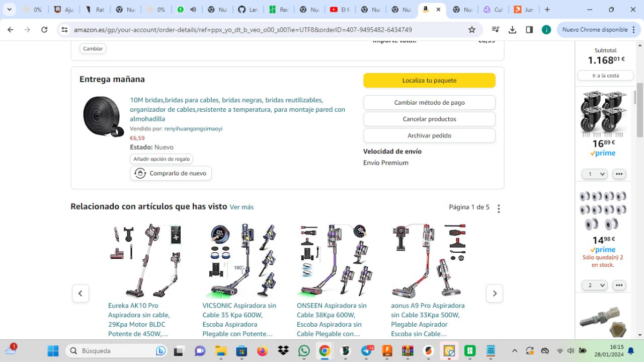
Task: Reload the Amazon order page
Action: tap(44, 30)
